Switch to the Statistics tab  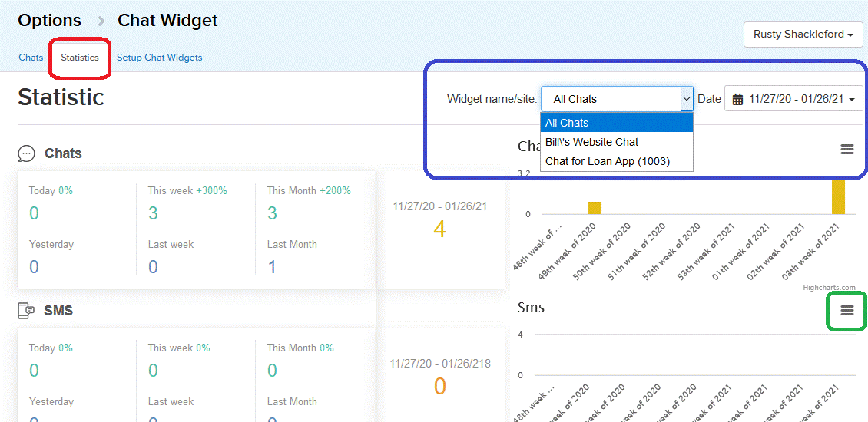80,58
